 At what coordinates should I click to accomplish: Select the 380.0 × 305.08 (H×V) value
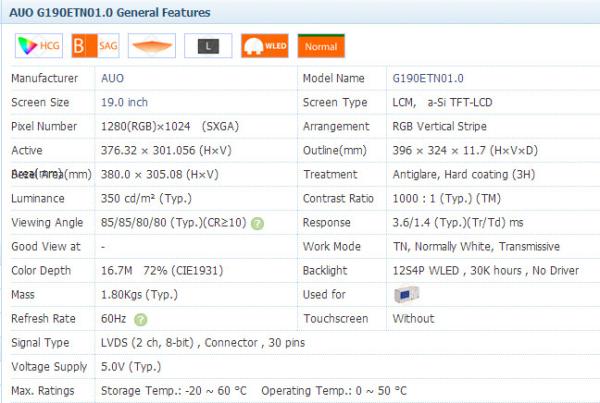pyautogui.click(x=160, y=175)
